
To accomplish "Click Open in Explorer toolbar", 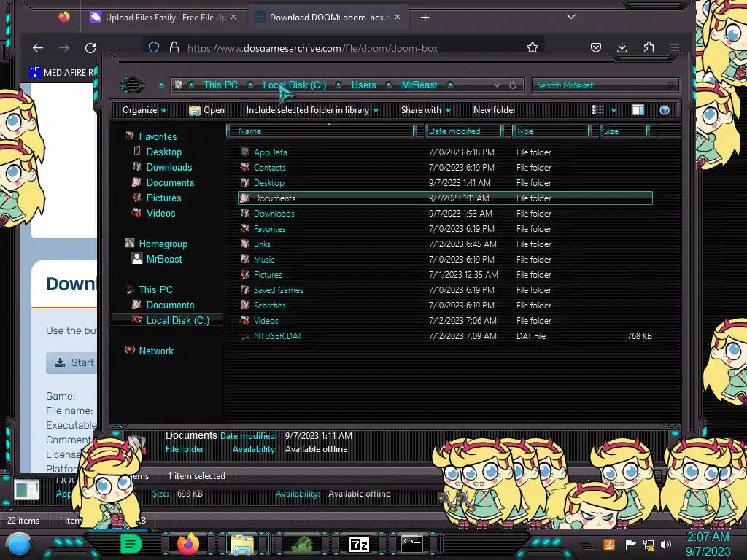I will (x=206, y=110).
